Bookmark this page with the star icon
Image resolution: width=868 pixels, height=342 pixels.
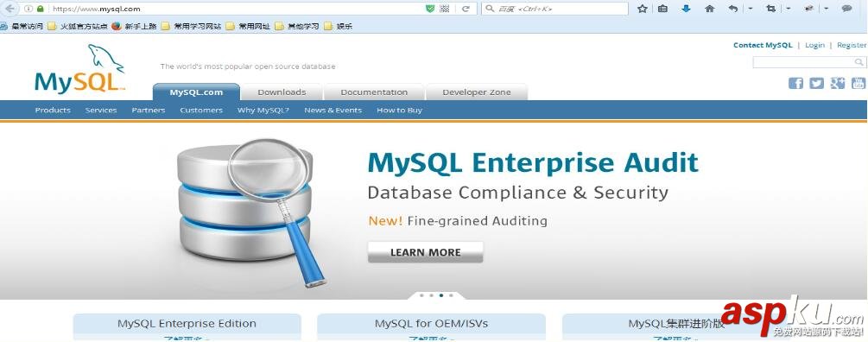click(x=642, y=9)
